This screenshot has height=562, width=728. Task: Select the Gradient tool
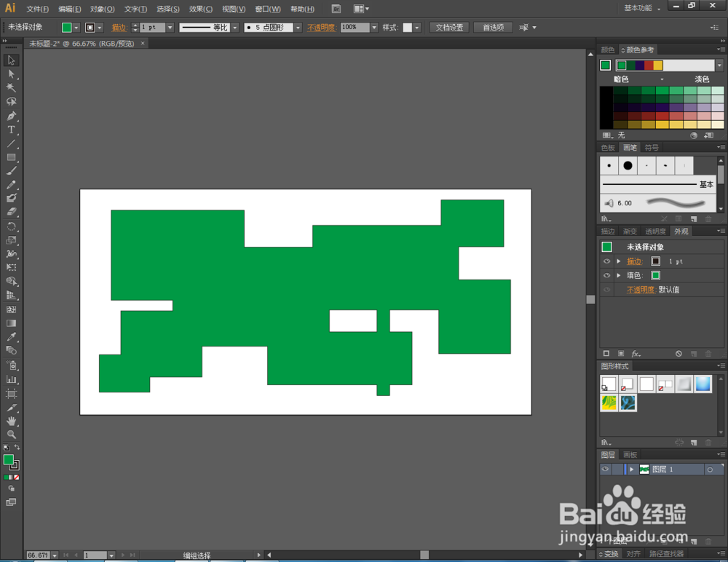click(x=11, y=323)
